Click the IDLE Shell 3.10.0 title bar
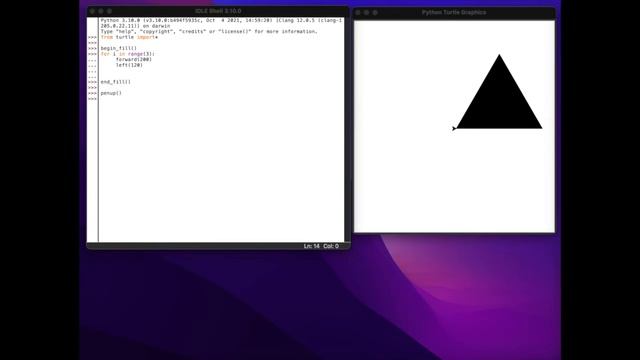 pyautogui.click(x=218, y=11)
